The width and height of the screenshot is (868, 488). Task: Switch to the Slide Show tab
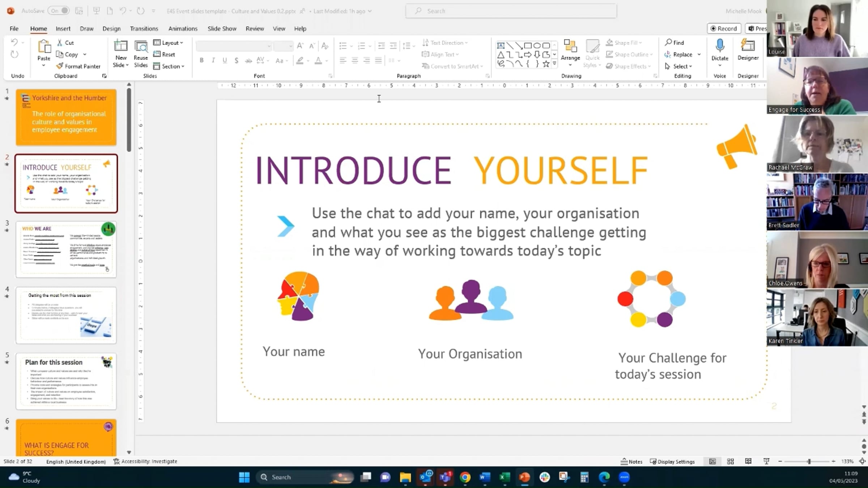point(222,29)
